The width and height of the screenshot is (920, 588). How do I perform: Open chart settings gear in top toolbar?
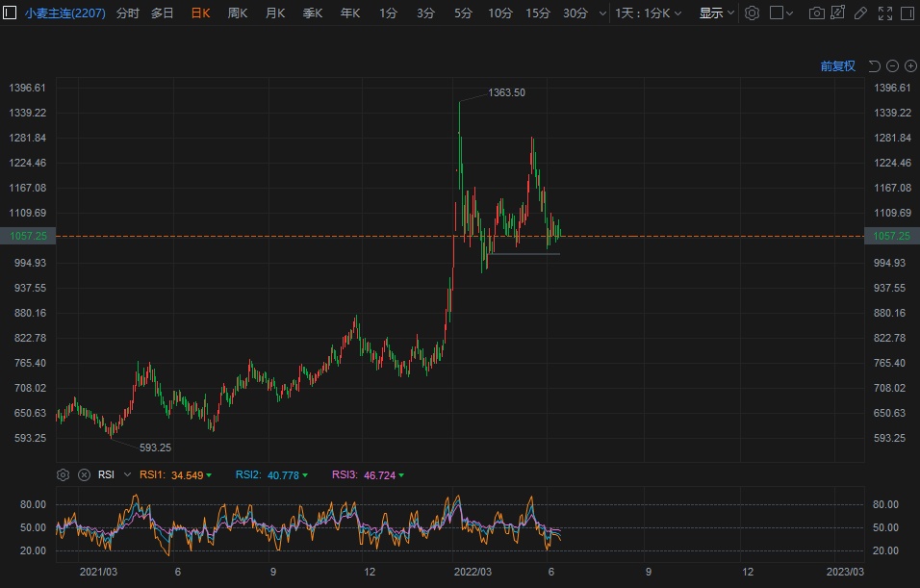point(753,13)
